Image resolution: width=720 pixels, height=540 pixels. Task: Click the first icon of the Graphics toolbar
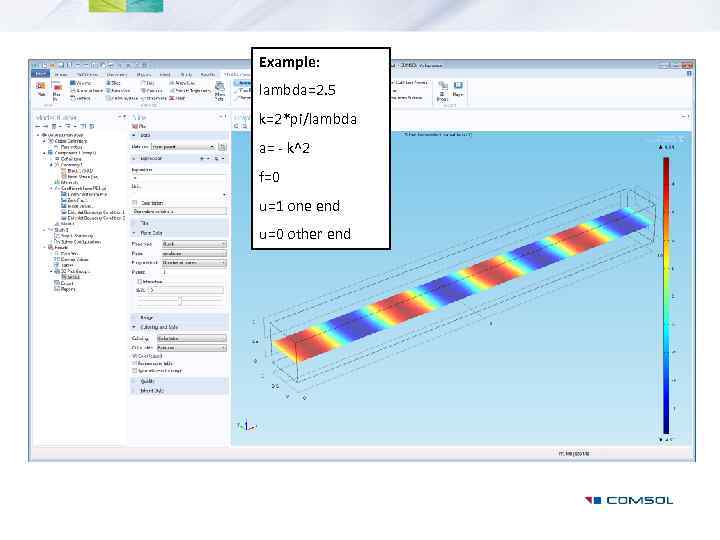click(x=237, y=126)
